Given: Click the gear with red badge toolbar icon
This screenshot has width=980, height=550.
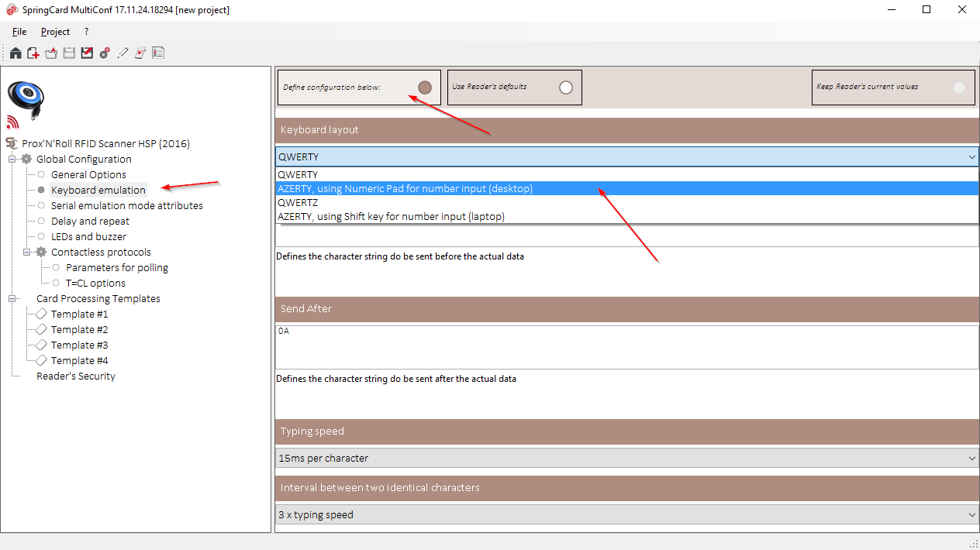Looking at the screenshot, I should point(105,53).
